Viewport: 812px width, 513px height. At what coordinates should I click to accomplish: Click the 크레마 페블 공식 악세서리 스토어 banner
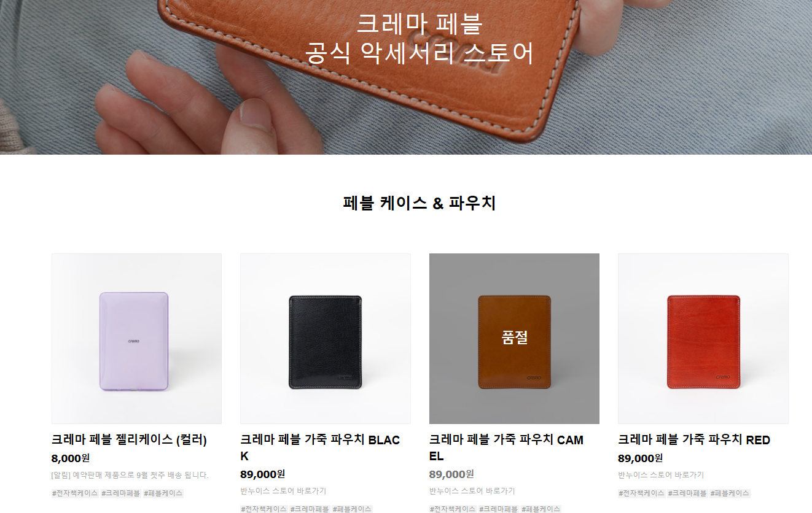[420, 39]
